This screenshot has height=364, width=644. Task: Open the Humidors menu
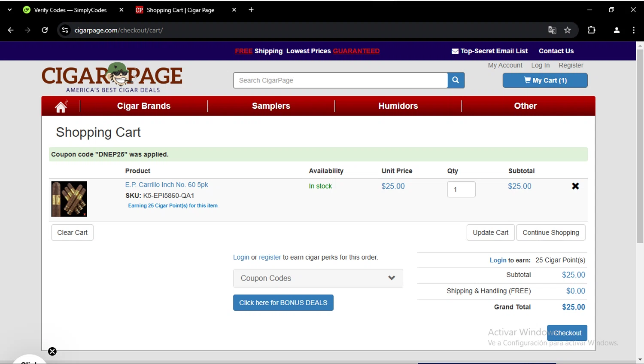[x=398, y=106]
